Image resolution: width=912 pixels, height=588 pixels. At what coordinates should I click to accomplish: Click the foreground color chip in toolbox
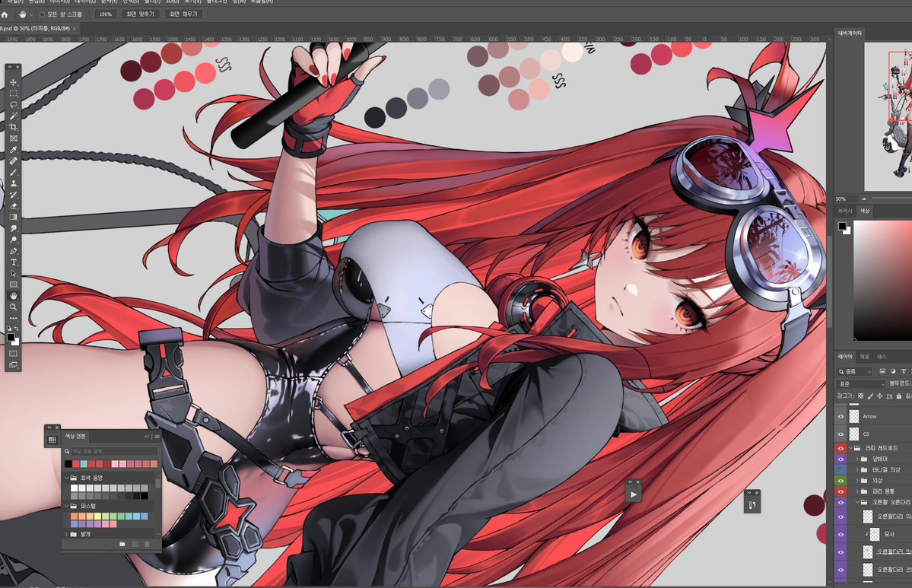[11, 337]
